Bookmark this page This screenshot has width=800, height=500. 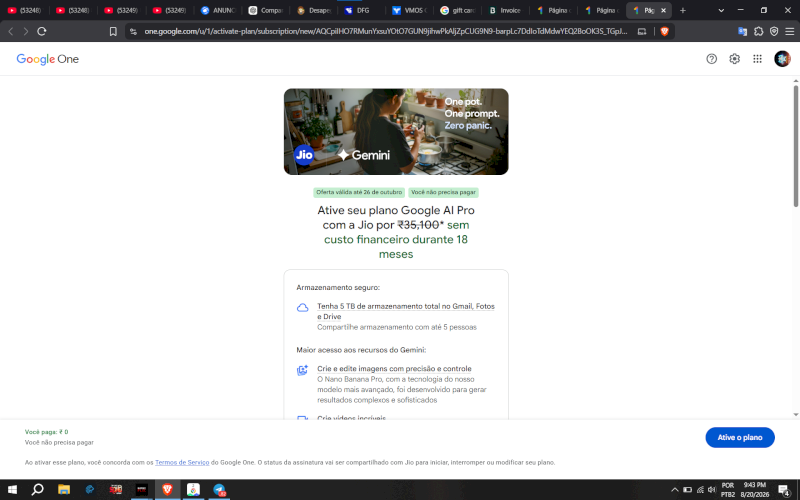point(113,31)
